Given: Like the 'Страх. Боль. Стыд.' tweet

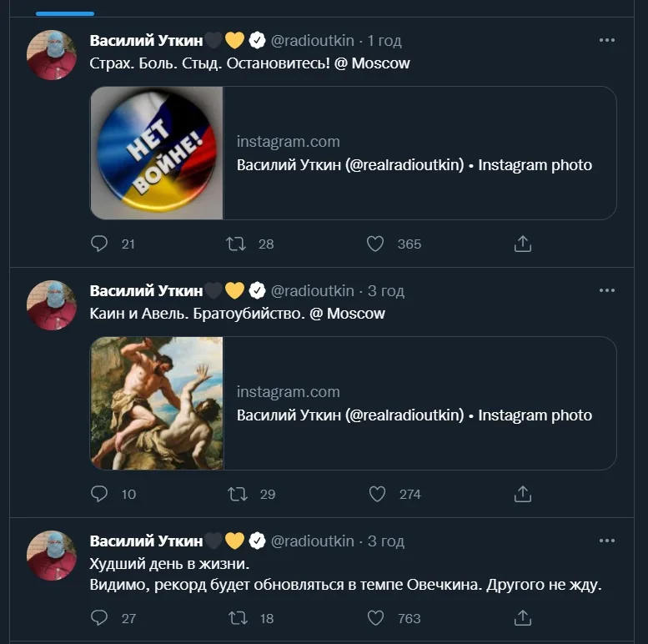Looking at the screenshot, I should point(375,244).
